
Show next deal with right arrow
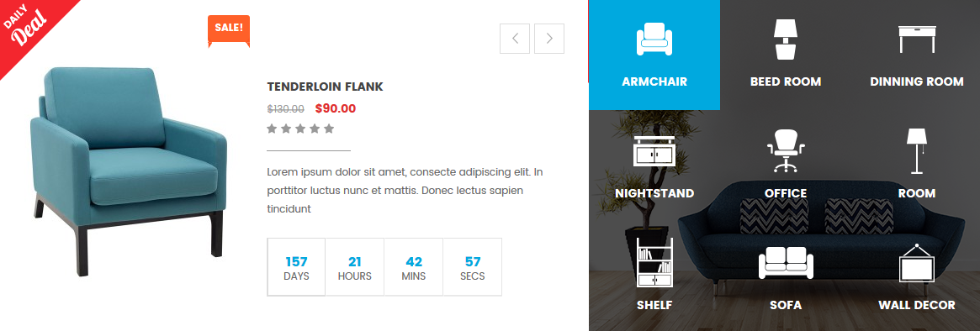click(549, 39)
